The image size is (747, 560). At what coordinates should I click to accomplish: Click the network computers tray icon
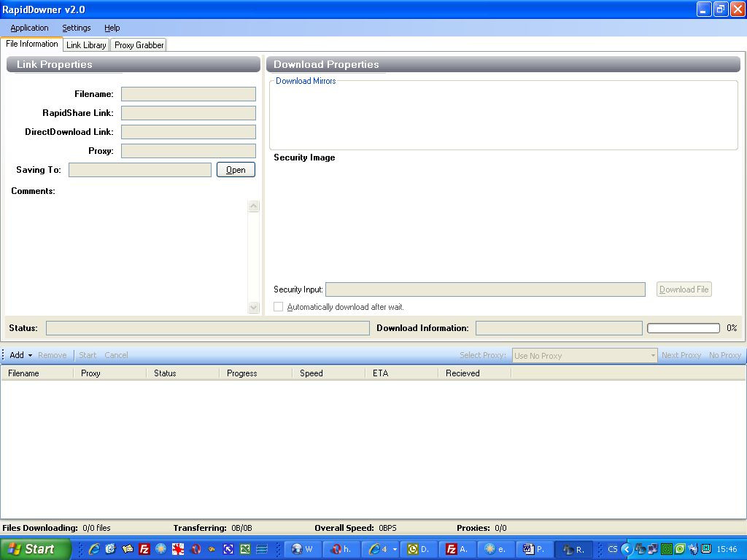pos(653,549)
